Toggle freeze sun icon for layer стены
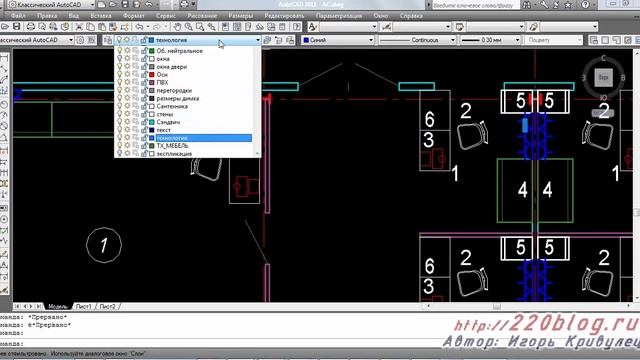This screenshot has width=640, height=360. [127, 114]
